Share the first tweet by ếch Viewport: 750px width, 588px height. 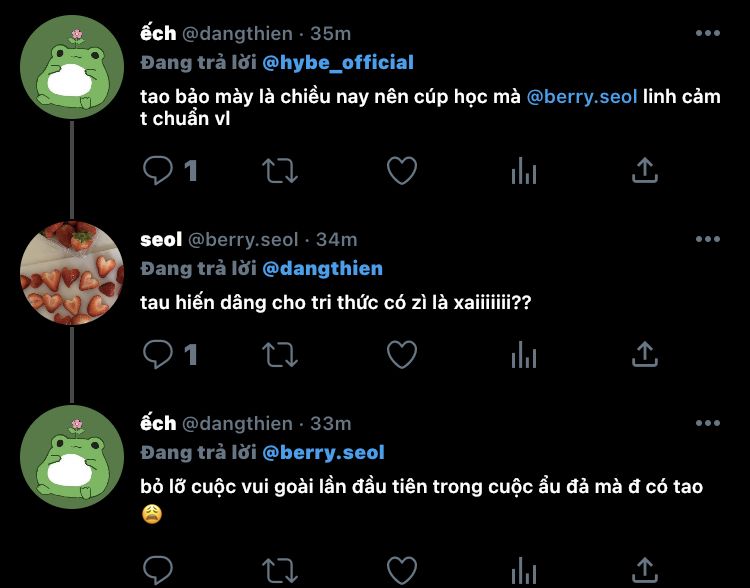pyautogui.click(x=645, y=171)
